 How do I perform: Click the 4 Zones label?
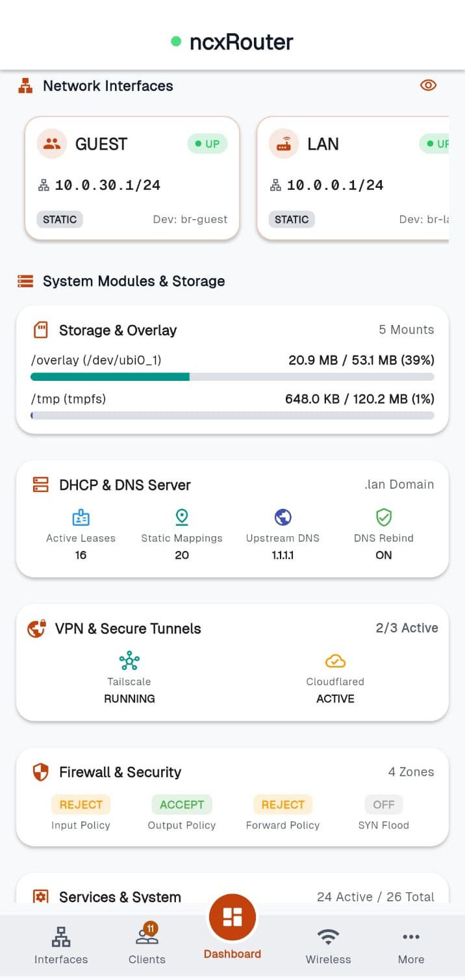(x=411, y=772)
